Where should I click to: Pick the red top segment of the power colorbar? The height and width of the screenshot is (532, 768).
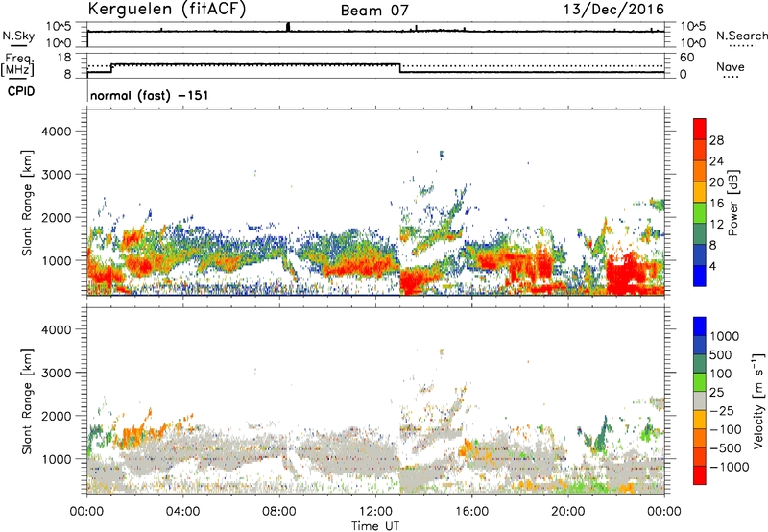[x=700, y=130]
